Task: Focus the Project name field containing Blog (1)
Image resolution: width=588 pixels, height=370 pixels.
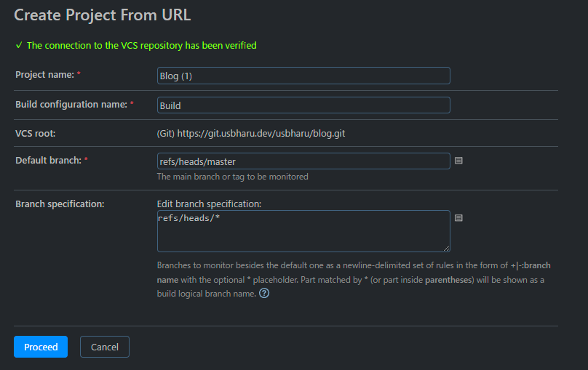Action: click(303, 76)
